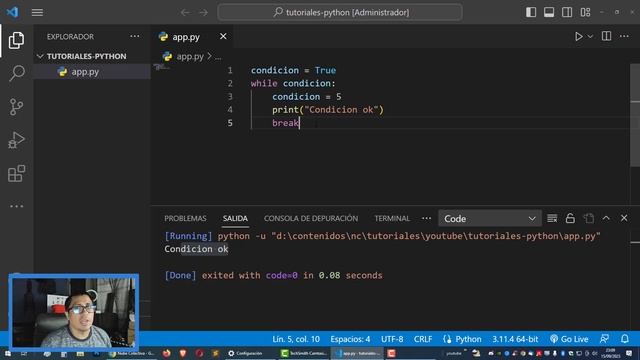Open Configuración window on the taskbar
This screenshot has height=360, width=640.
click(246, 353)
